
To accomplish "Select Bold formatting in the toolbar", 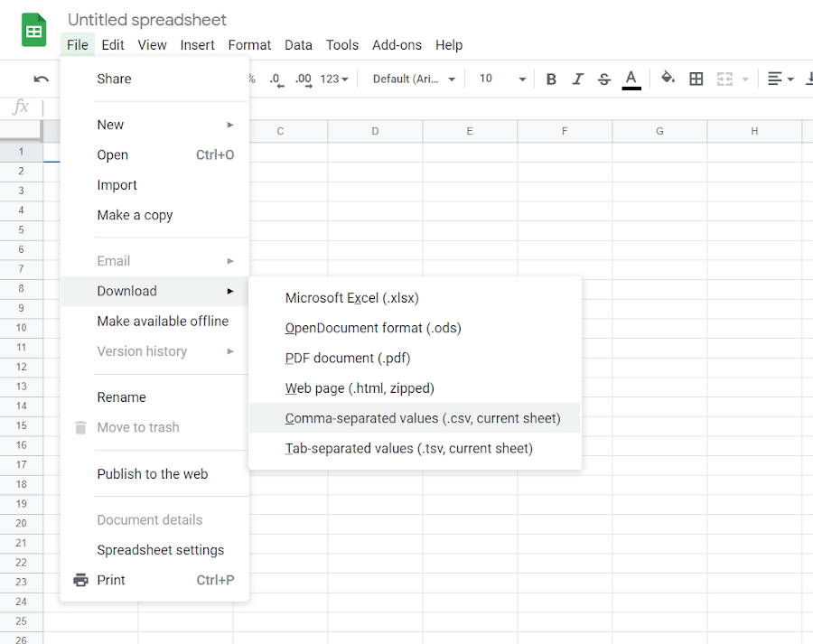I will 551,79.
